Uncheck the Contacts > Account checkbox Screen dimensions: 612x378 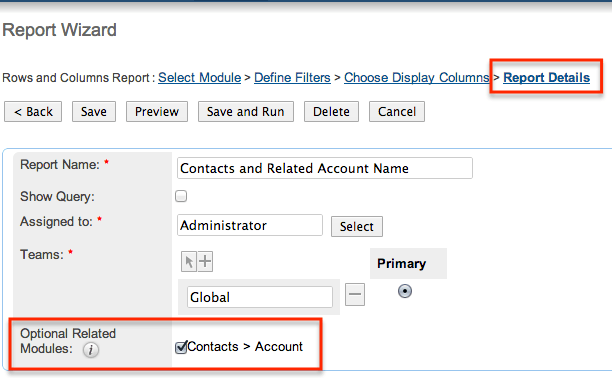pyautogui.click(x=181, y=347)
